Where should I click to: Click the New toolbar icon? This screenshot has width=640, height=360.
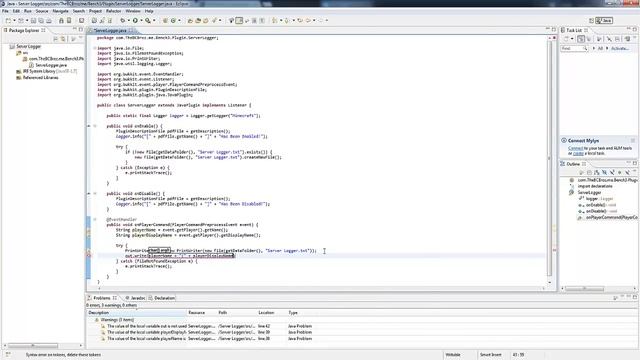[8, 20]
